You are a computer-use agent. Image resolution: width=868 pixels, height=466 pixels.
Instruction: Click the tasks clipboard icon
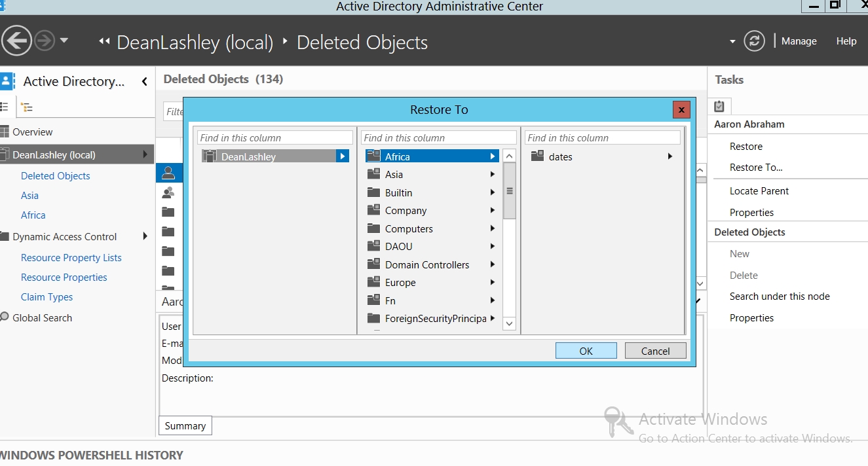[x=719, y=106]
